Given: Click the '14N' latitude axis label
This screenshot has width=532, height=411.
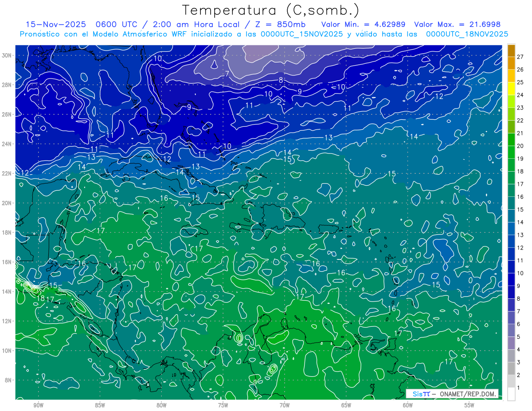Looking at the screenshot, I should click(7, 291).
